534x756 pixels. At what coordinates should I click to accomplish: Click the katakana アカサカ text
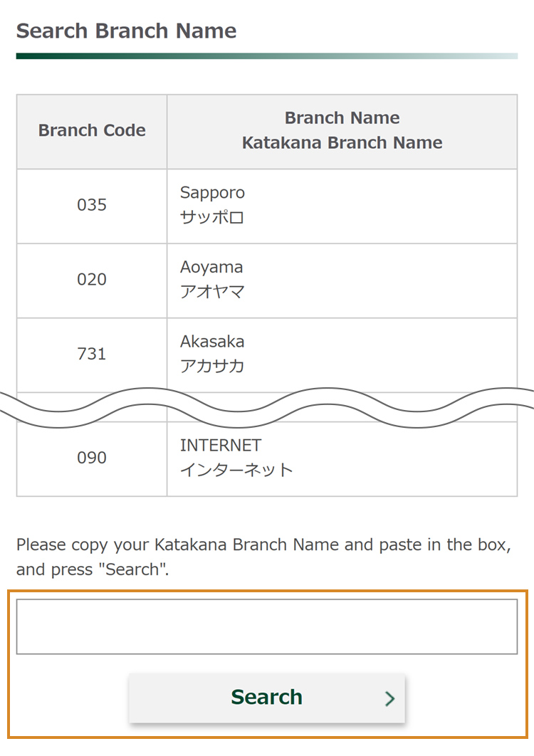point(212,367)
